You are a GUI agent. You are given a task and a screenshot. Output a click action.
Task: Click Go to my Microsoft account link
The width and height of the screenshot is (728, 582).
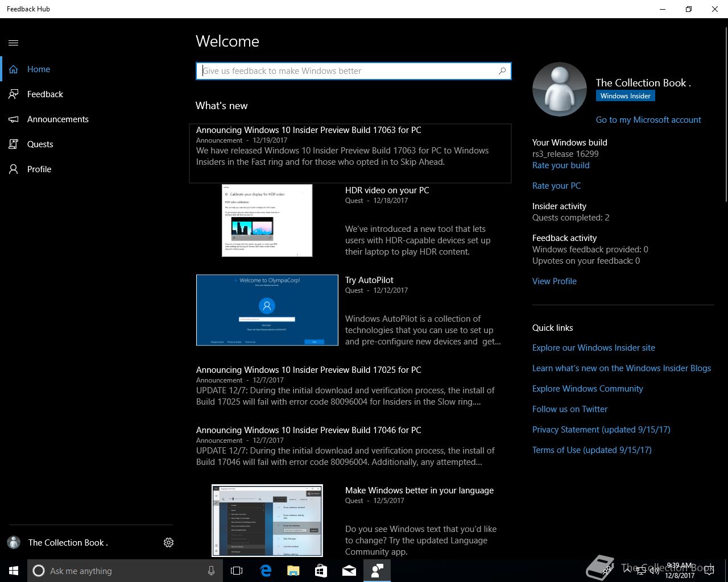pyautogui.click(x=648, y=120)
